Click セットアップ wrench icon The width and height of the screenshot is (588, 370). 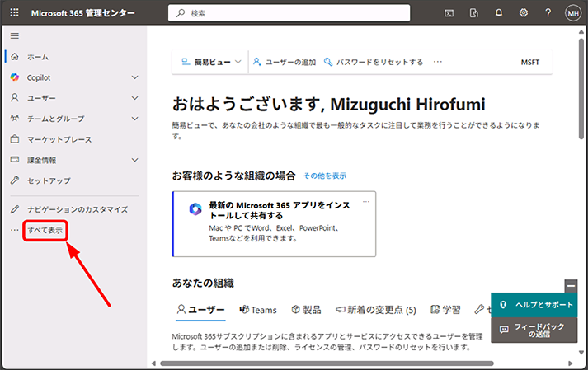click(15, 180)
